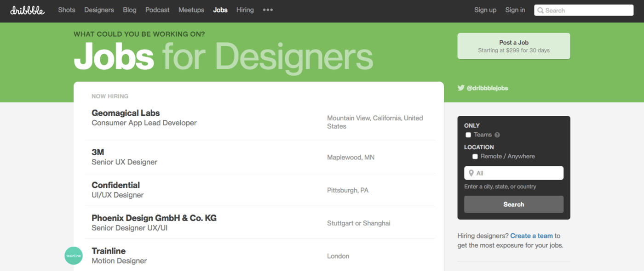Click the Trainline company logo

[74, 256]
